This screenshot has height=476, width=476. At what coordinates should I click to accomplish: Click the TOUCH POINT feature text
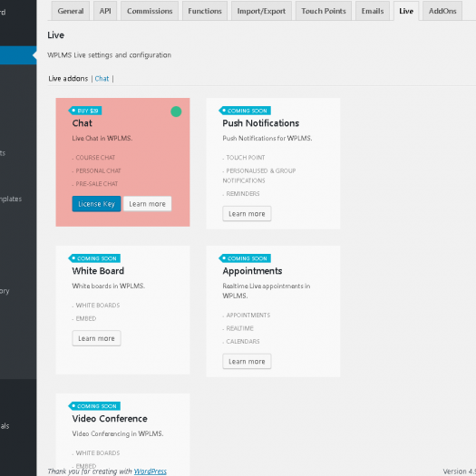246,158
